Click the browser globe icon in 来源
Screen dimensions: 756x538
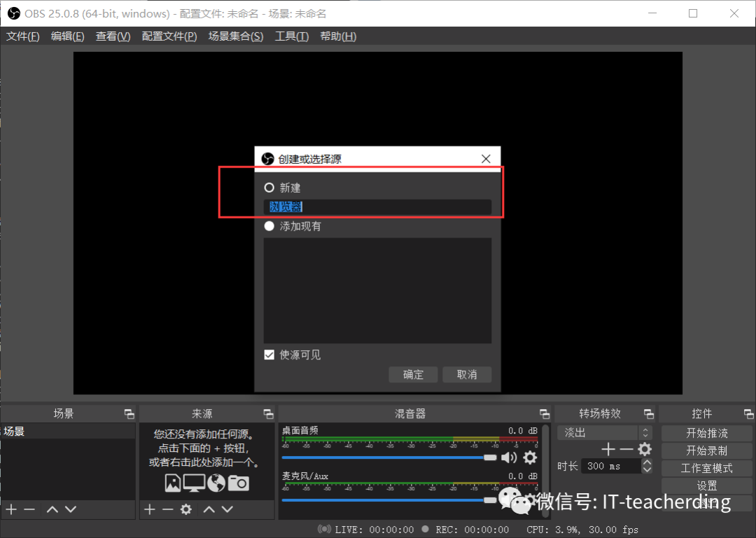pyautogui.click(x=216, y=483)
